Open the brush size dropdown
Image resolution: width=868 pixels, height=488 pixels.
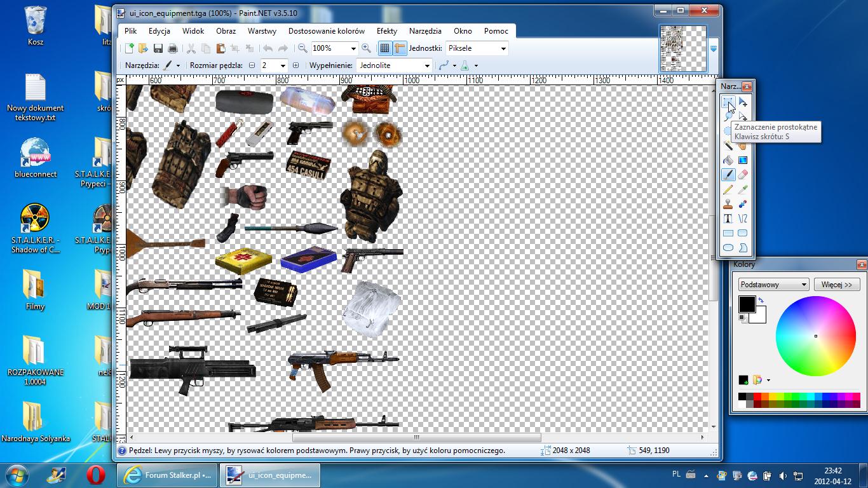click(282, 65)
